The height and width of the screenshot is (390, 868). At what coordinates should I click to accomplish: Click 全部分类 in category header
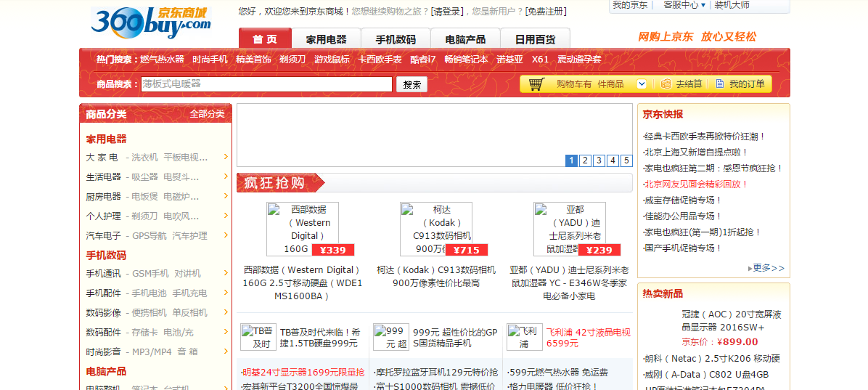[207, 114]
